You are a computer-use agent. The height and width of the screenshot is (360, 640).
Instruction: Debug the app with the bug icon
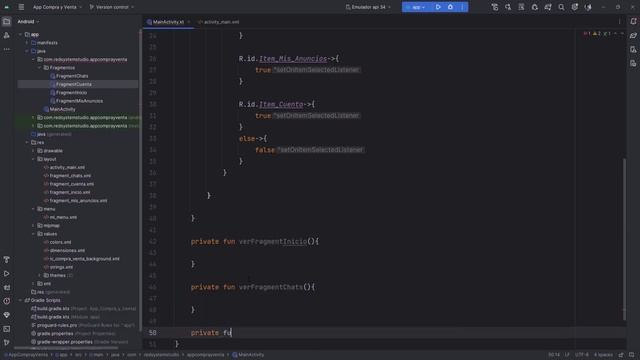click(450, 7)
